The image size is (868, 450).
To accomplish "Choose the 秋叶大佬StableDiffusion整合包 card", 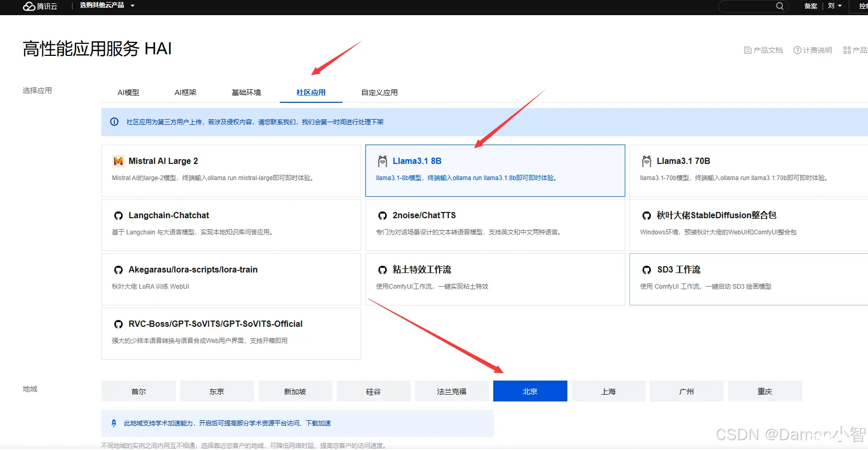I will click(x=748, y=225).
